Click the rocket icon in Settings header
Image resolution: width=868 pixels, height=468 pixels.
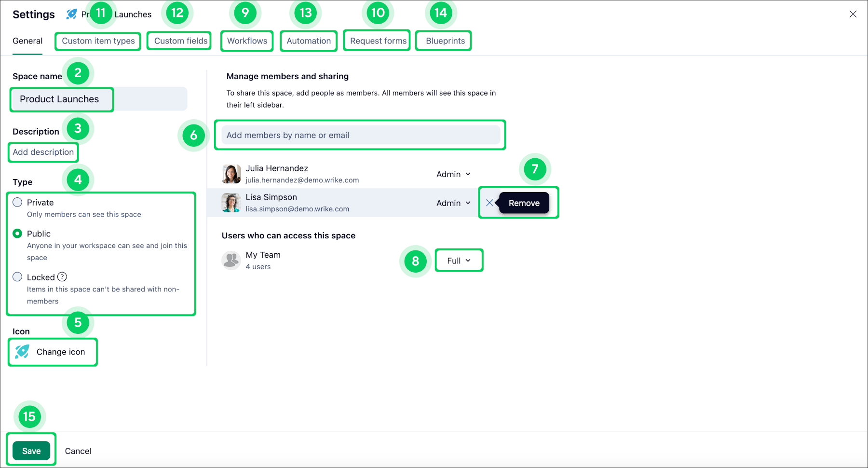coord(71,14)
